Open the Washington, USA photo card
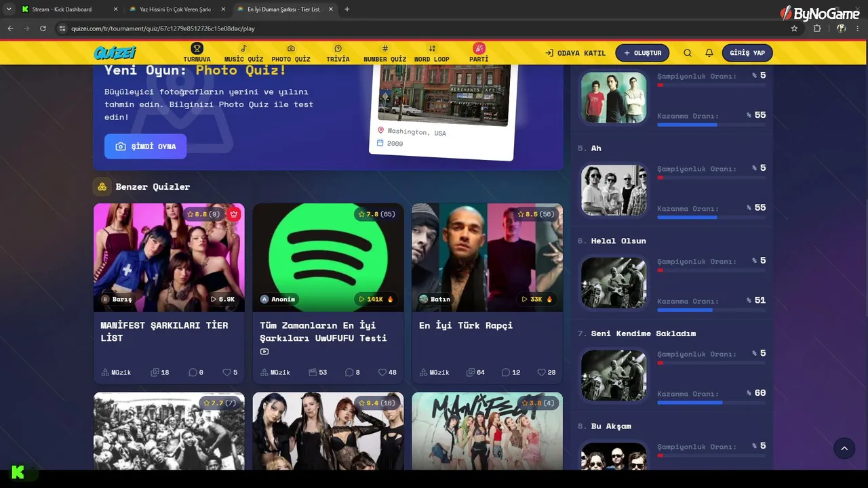The height and width of the screenshot is (488, 868). 443,112
